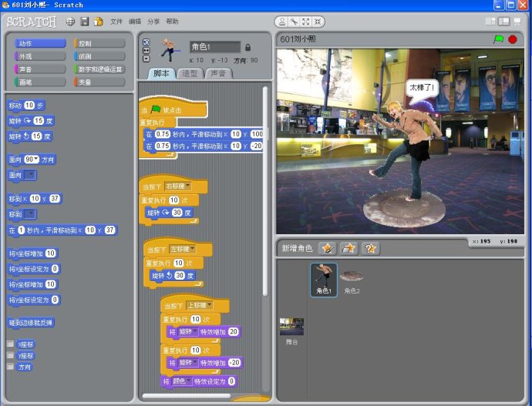Image resolution: width=532 pixels, height=406 pixels.
Task: Open the 文件 menu
Action: point(116,22)
